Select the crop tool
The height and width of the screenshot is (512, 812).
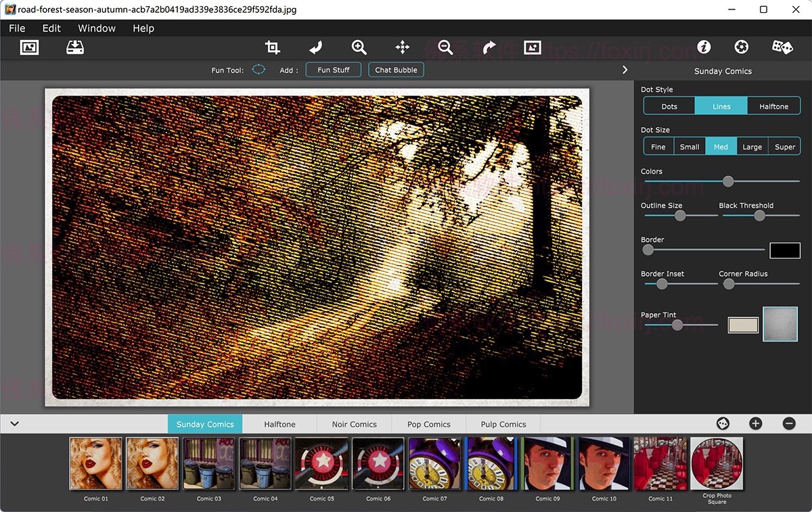(273, 47)
